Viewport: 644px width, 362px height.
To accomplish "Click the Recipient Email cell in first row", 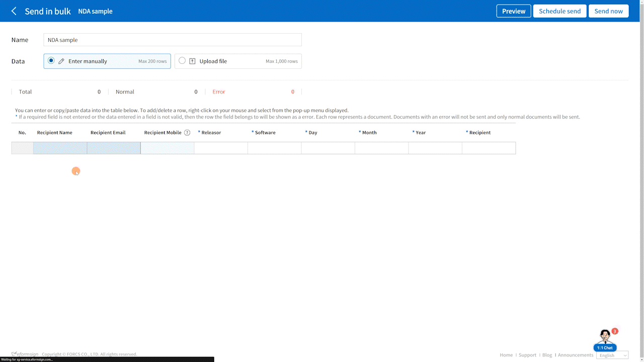I will [114, 148].
